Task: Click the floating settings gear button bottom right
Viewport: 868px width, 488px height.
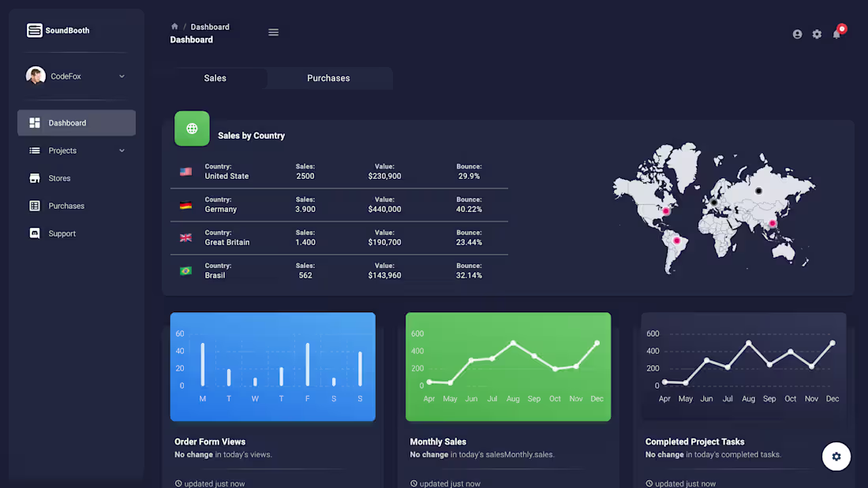Action: pos(836,456)
